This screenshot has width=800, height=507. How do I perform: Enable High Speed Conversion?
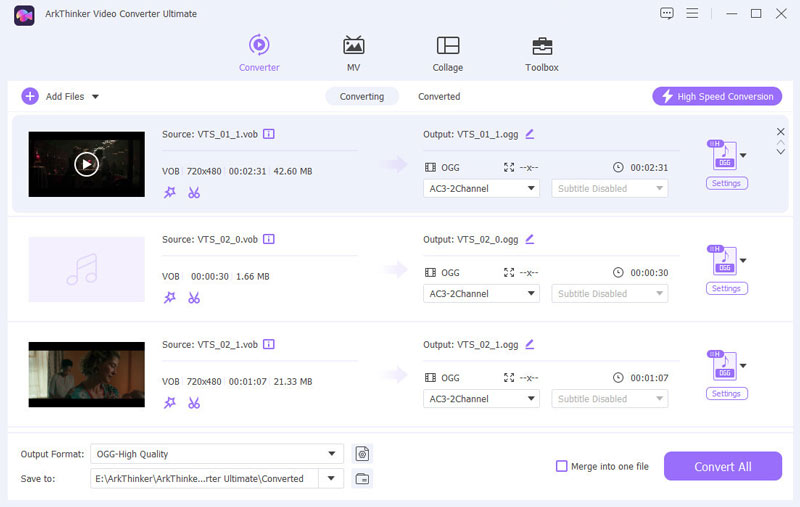coord(717,96)
